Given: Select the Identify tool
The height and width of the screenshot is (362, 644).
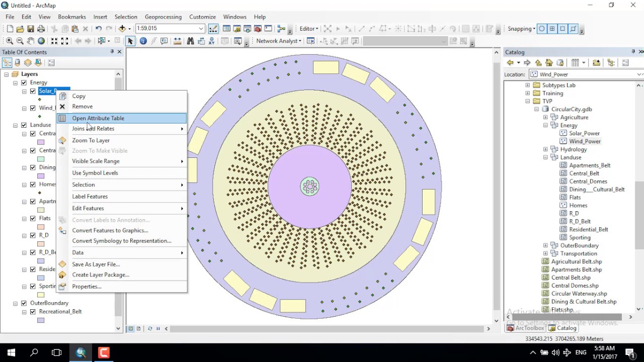Looking at the screenshot, I should [x=143, y=41].
